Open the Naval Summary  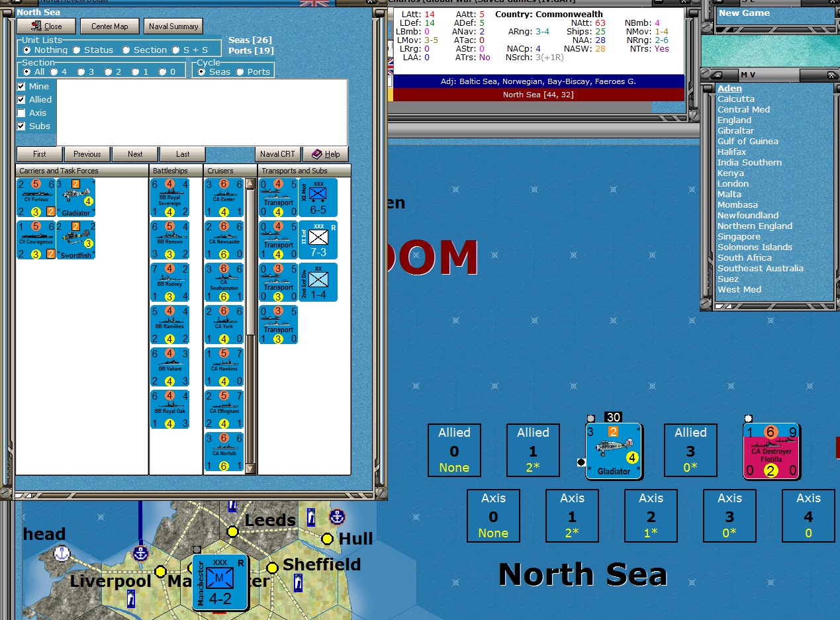(173, 26)
